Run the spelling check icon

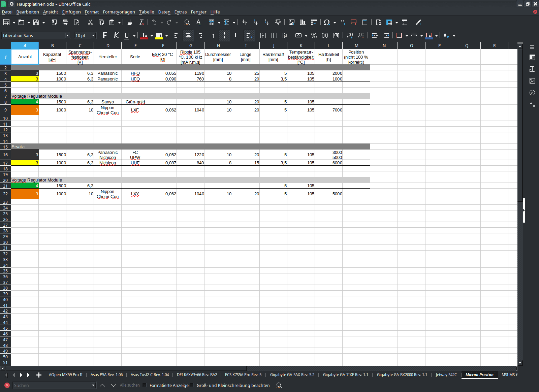coord(198,22)
